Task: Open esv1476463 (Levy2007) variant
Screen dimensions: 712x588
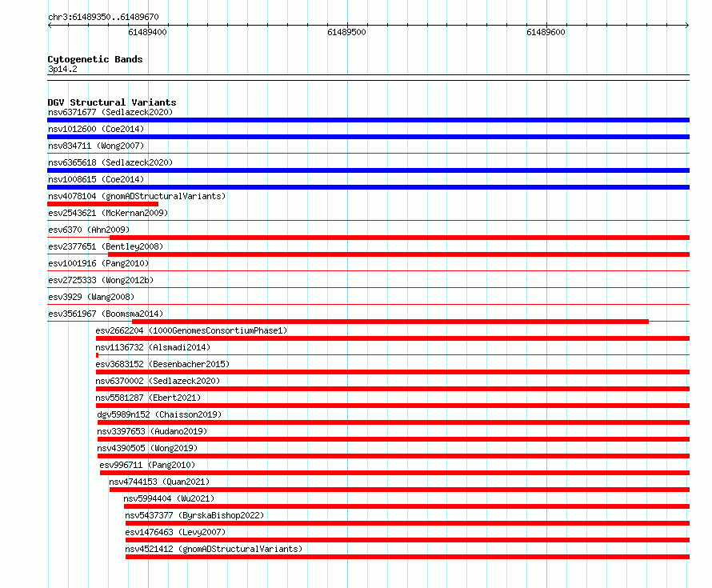Action: click(175, 532)
